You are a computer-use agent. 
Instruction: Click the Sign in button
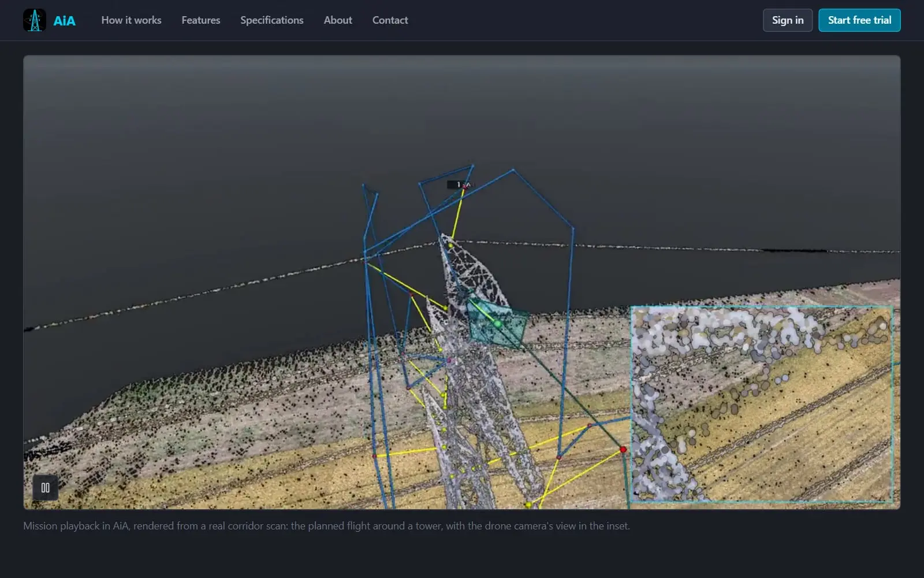point(788,20)
